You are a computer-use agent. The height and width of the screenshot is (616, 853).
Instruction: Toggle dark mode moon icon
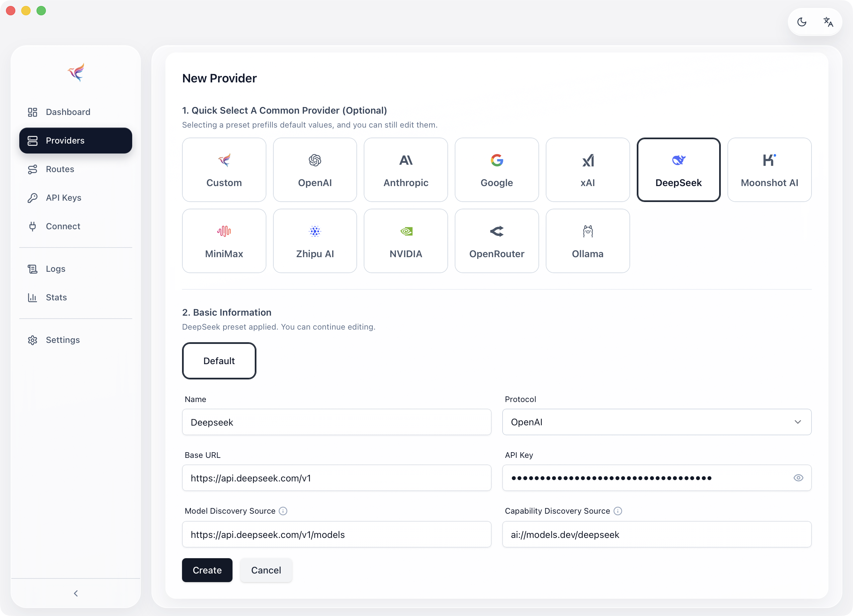coord(802,22)
